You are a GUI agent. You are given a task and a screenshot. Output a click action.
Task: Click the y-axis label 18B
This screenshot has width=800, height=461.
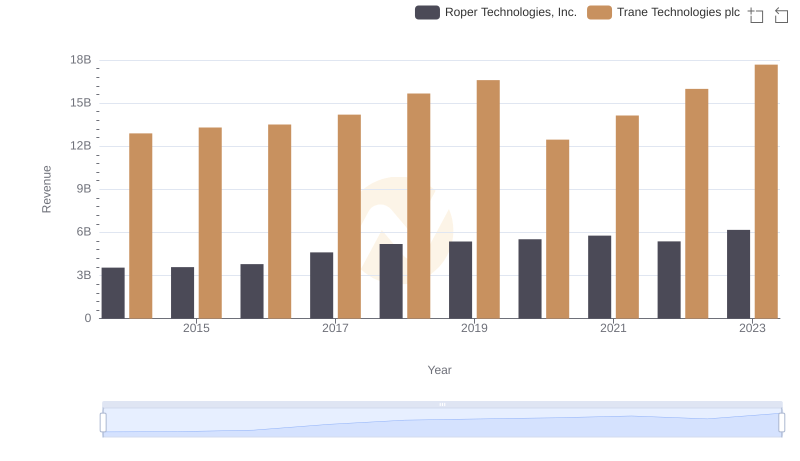(81, 60)
